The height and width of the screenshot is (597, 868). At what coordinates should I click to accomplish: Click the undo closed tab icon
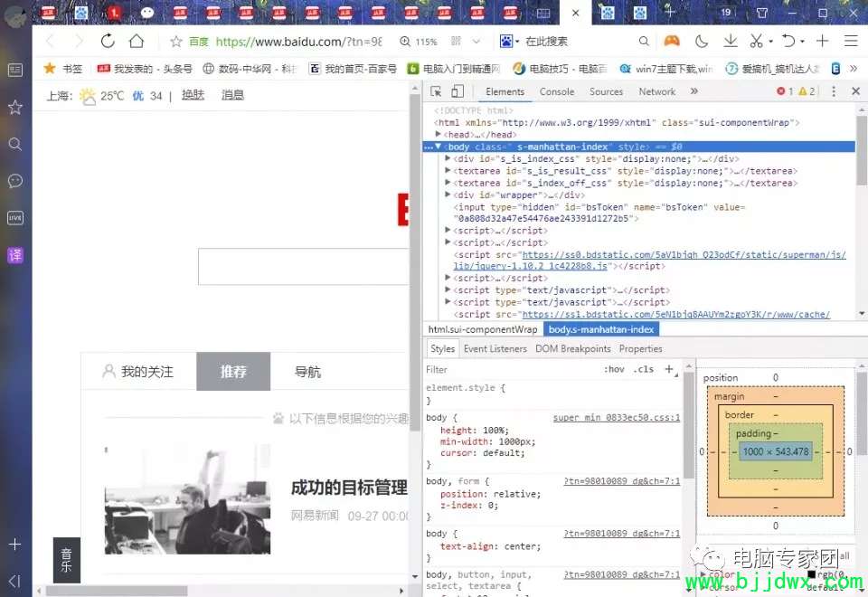(x=788, y=41)
